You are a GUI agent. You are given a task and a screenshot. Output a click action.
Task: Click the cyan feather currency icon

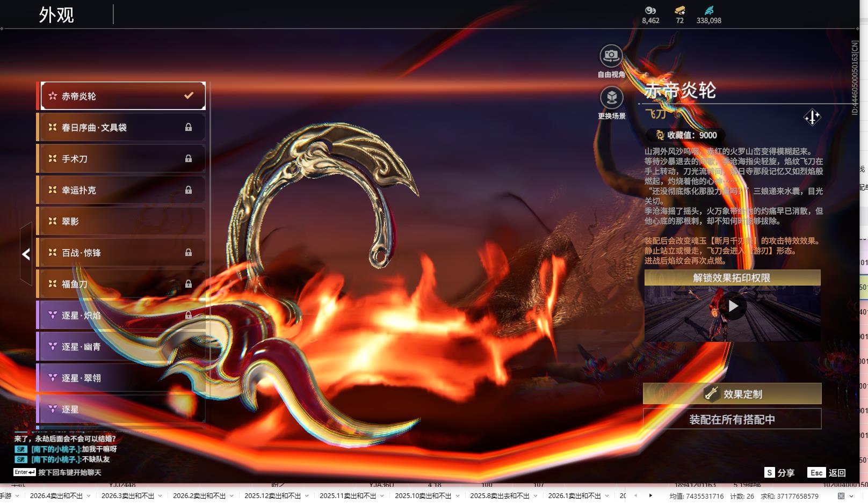[x=709, y=10]
